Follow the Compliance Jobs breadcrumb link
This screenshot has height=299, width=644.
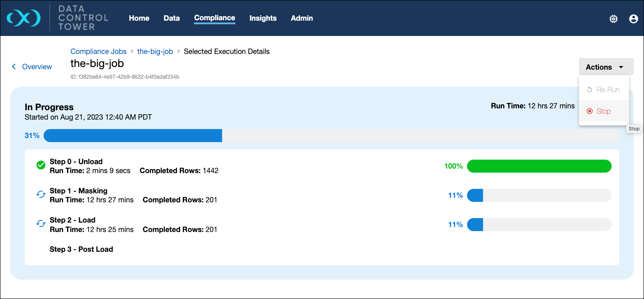point(98,51)
